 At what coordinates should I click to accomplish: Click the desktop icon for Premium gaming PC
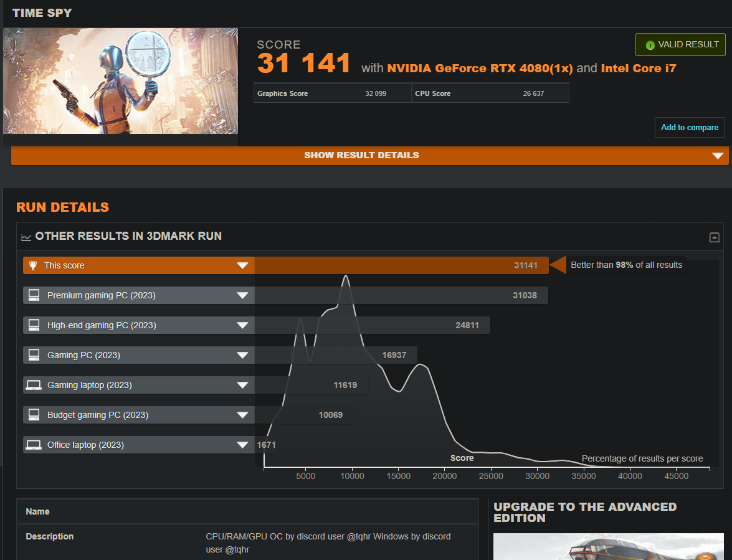(34, 295)
